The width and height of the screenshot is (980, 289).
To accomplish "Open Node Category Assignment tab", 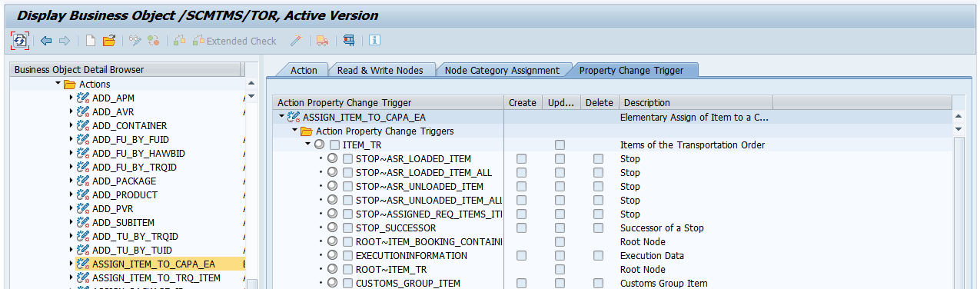I will 502,70.
